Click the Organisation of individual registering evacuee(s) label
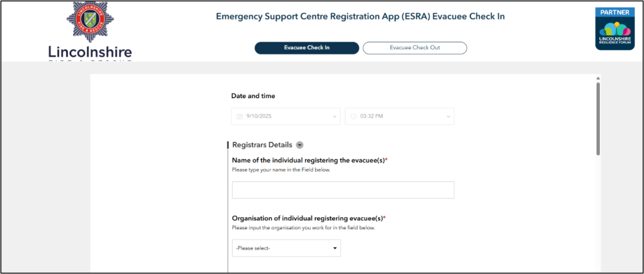This screenshot has height=274, width=644. tap(308, 218)
